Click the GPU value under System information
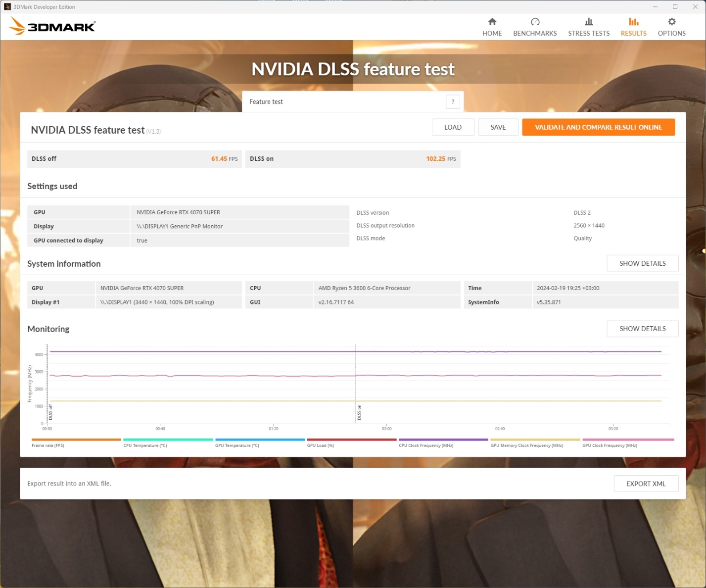This screenshot has width=706, height=588. coord(142,288)
